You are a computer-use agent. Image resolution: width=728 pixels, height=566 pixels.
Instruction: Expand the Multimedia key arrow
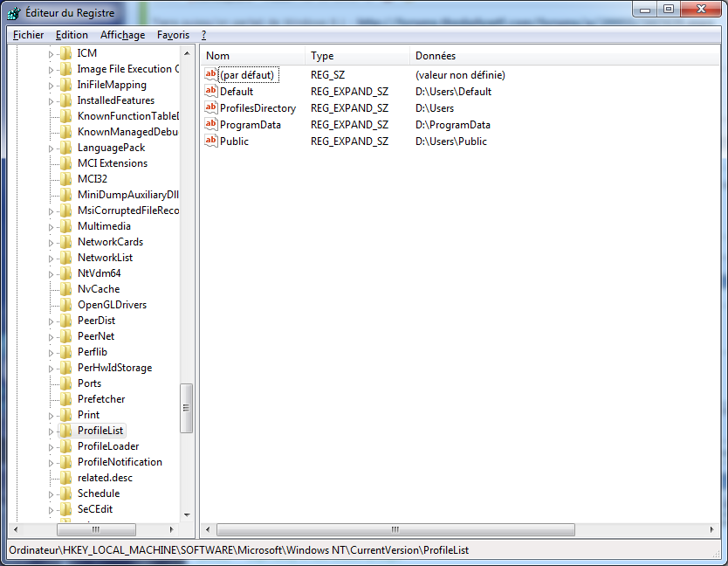(x=51, y=226)
